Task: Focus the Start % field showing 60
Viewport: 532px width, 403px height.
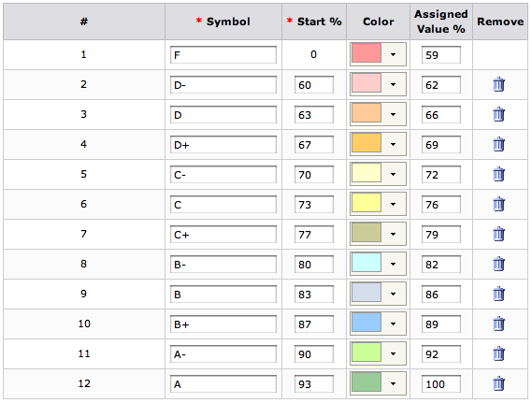Action: click(314, 85)
